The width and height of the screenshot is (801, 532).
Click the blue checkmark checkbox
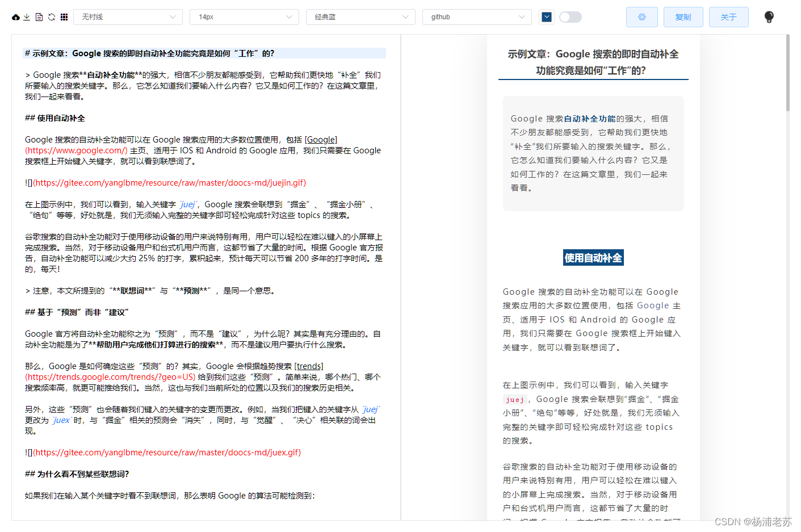546,17
